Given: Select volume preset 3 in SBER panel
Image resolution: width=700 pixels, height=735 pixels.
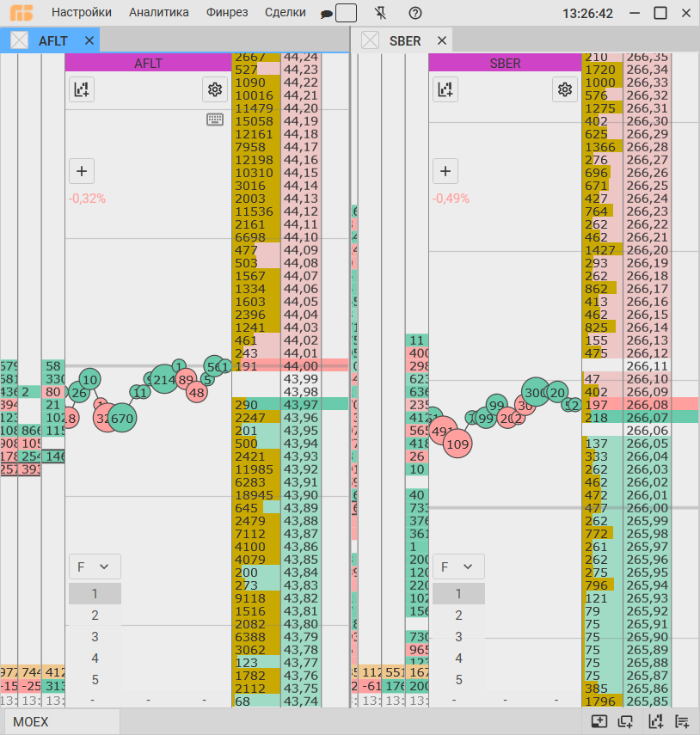Looking at the screenshot, I should click(x=458, y=637).
